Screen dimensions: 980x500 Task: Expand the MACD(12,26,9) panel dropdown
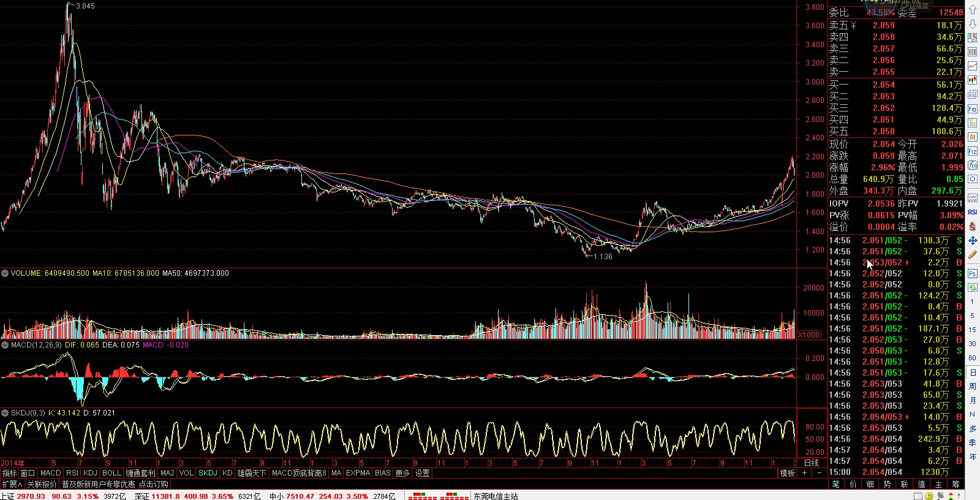pos(5,345)
